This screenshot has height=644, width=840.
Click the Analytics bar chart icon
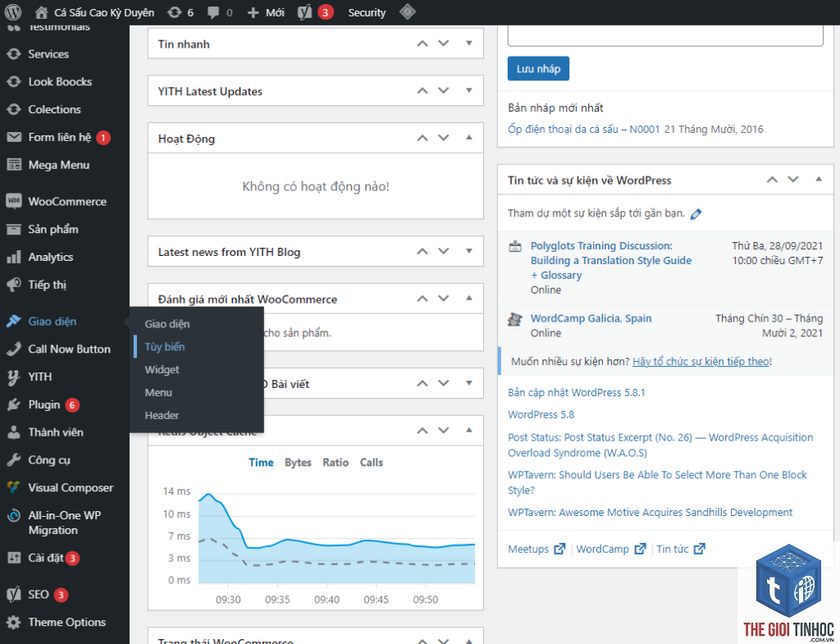14,257
